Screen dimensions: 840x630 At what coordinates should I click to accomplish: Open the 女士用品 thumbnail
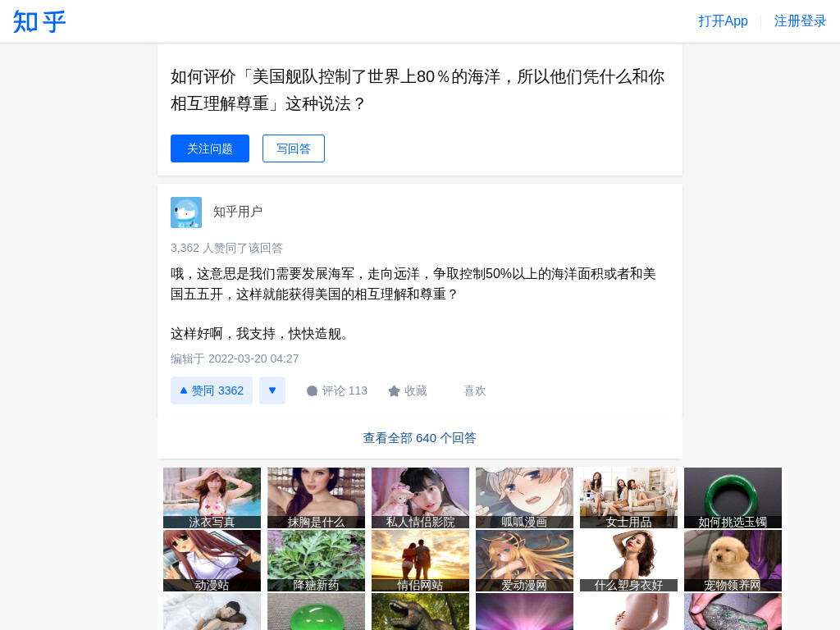pos(629,498)
